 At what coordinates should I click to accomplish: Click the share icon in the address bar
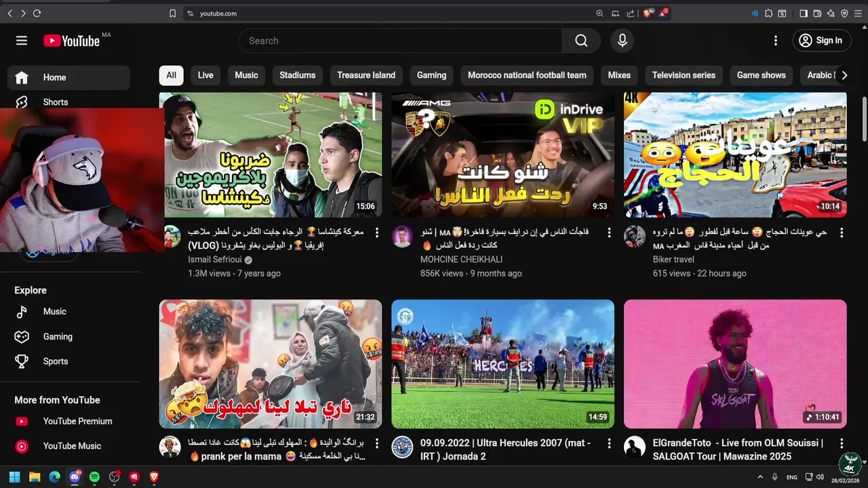(631, 14)
